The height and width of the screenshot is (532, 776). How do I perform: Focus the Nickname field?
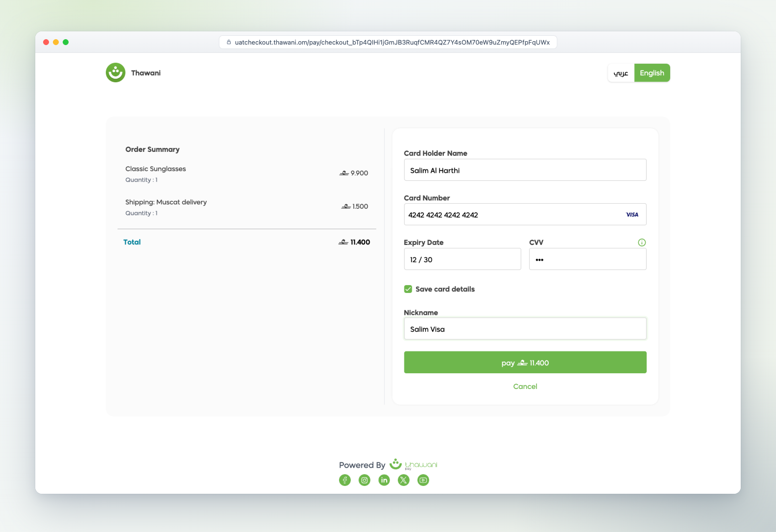click(525, 329)
